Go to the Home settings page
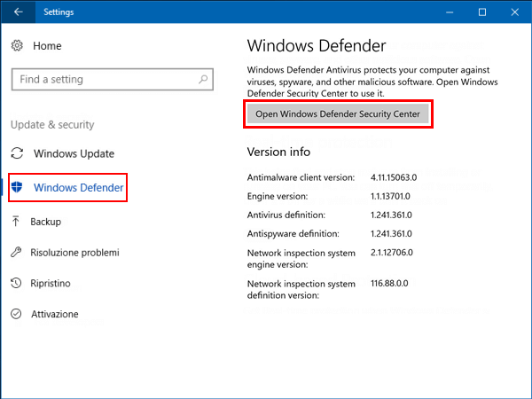This screenshot has width=532, height=399. point(47,44)
